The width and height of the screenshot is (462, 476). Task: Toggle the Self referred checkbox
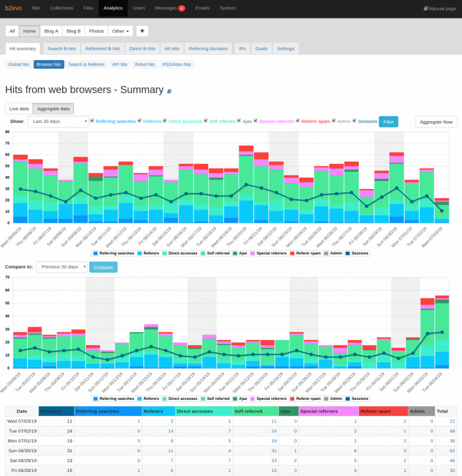(x=206, y=120)
